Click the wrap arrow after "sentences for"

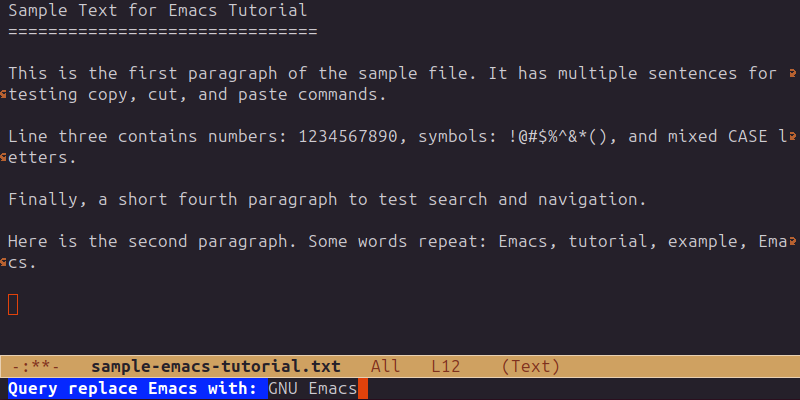[793, 73]
